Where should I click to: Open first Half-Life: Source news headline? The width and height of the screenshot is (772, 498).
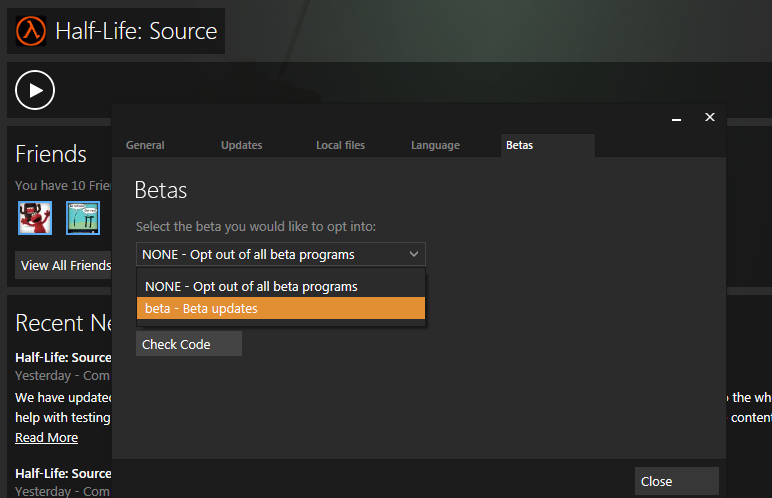pyautogui.click(x=63, y=358)
